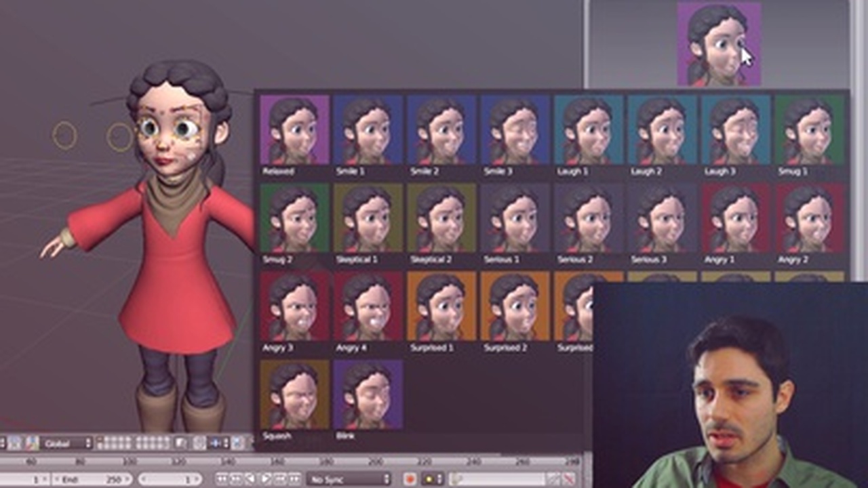Image resolution: width=868 pixels, height=488 pixels.
Task: Jump to the end of the timeline
Action: point(294,479)
